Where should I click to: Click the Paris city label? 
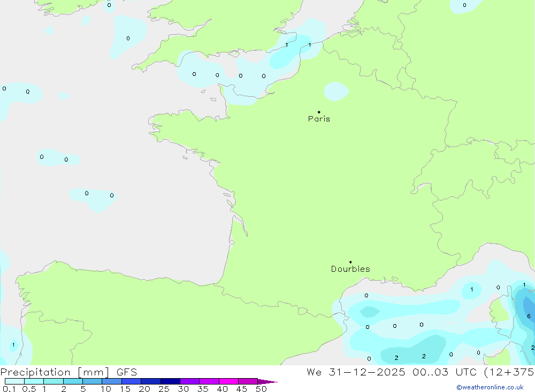tap(319, 119)
